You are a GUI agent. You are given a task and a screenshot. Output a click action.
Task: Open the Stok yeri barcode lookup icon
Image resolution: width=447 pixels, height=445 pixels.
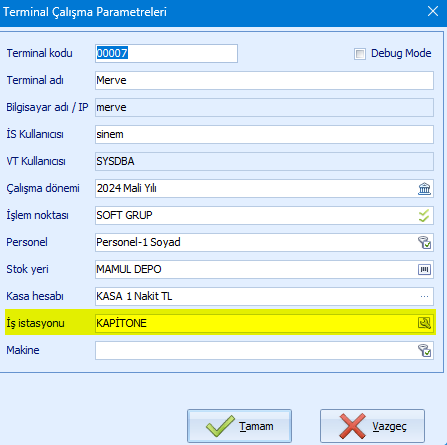click(424, 269)
